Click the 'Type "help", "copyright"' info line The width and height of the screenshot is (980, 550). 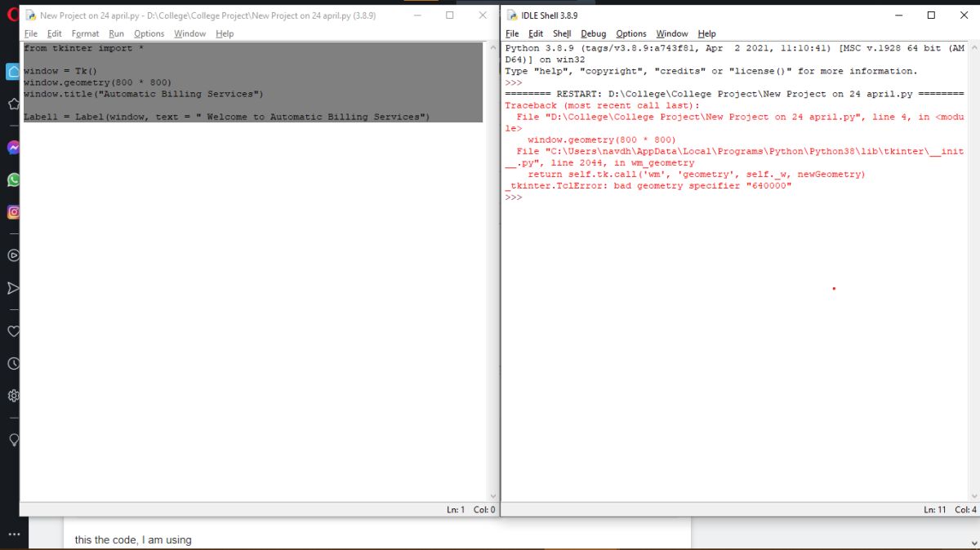(x=710, y=71)
